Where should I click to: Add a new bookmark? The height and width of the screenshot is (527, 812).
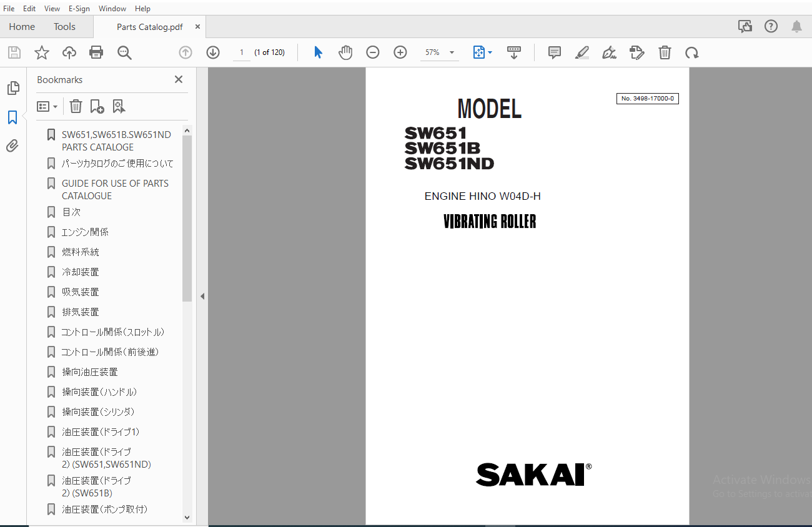click(97, 106)
